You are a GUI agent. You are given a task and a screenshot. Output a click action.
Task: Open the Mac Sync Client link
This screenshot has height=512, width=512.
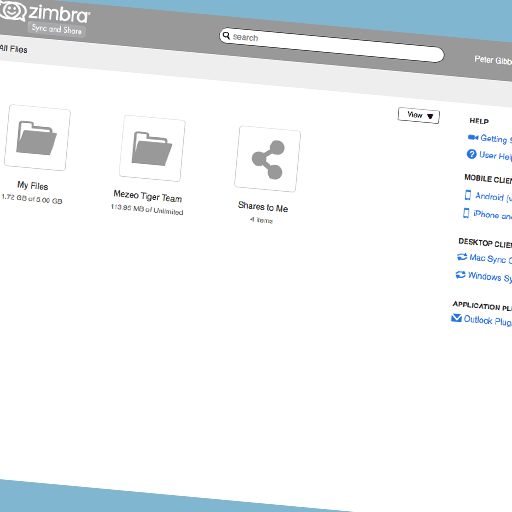[490, 259]
